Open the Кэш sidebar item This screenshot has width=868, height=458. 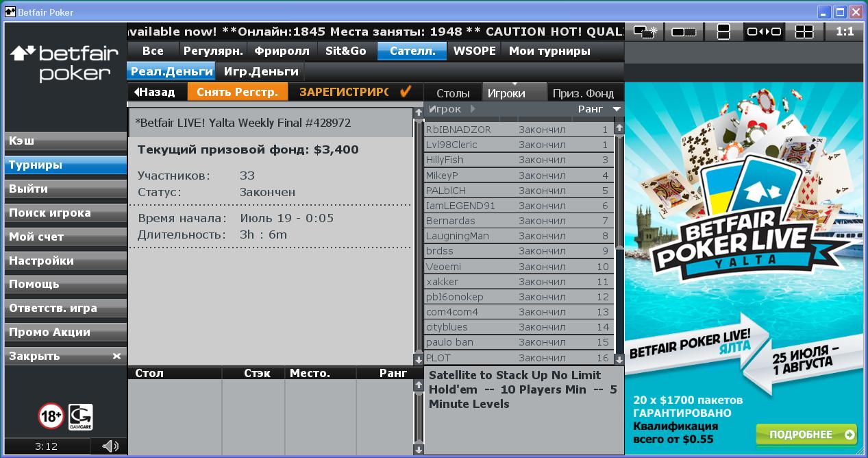click(x=65, y=141)
